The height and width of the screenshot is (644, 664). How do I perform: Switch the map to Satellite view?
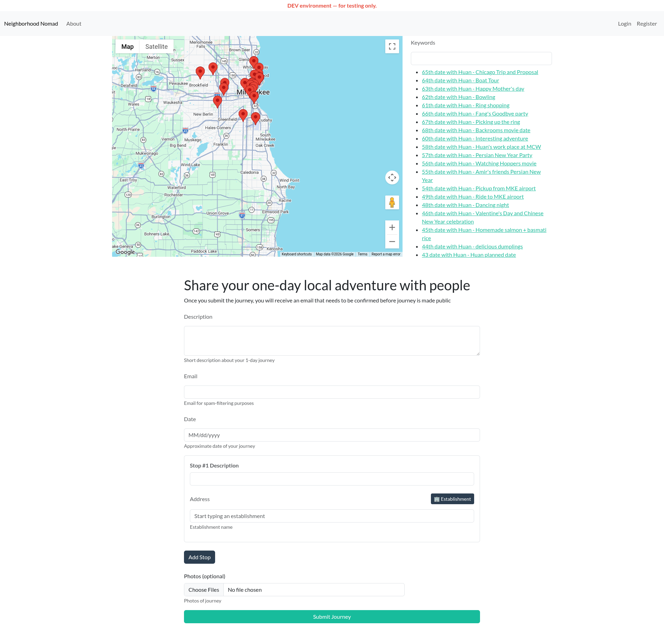(156, 46)
